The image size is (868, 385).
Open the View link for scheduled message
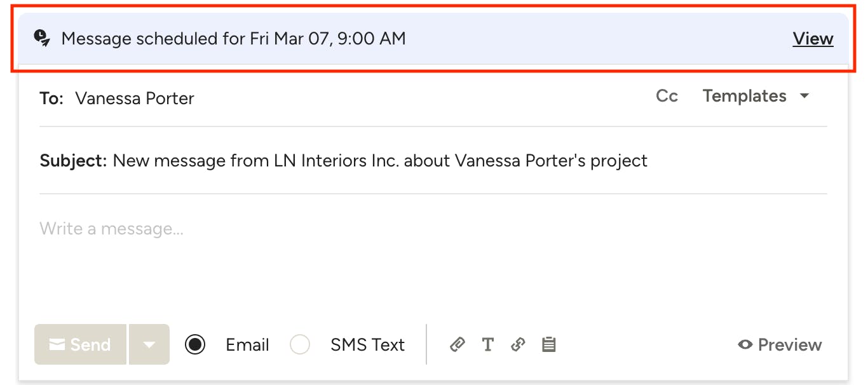point(813,39)
